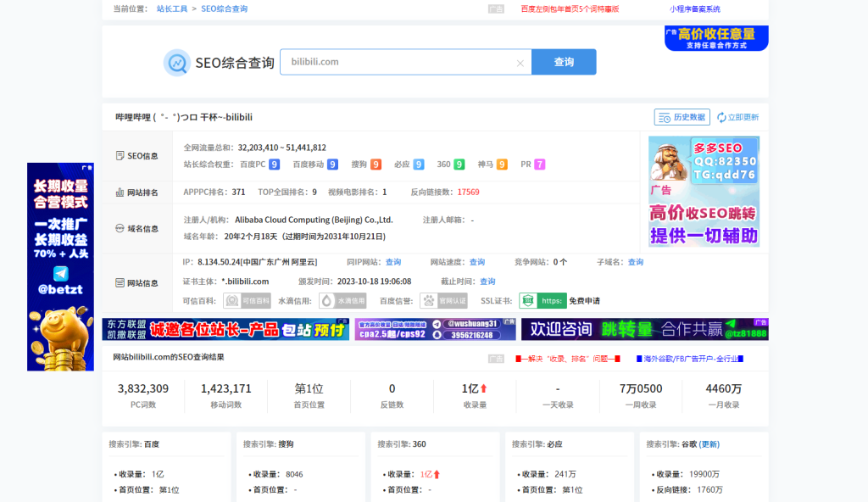Click the 域名信息 globe icon

pos(120,228)
